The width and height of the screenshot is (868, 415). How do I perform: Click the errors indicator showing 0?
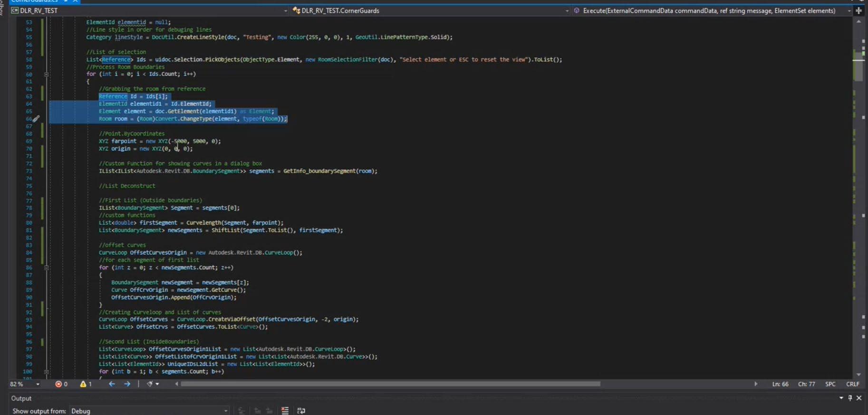point(61,384)
